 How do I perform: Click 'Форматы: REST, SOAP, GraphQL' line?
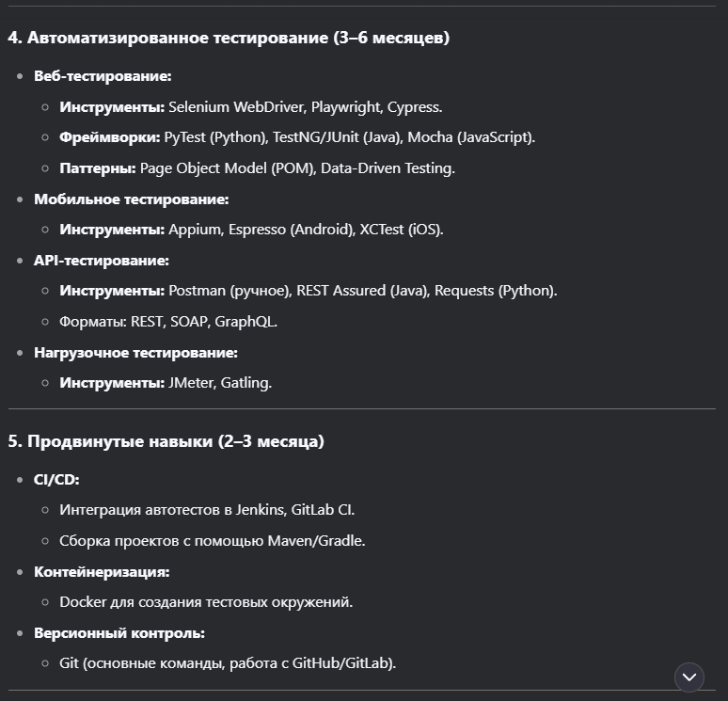pos(168,322)
